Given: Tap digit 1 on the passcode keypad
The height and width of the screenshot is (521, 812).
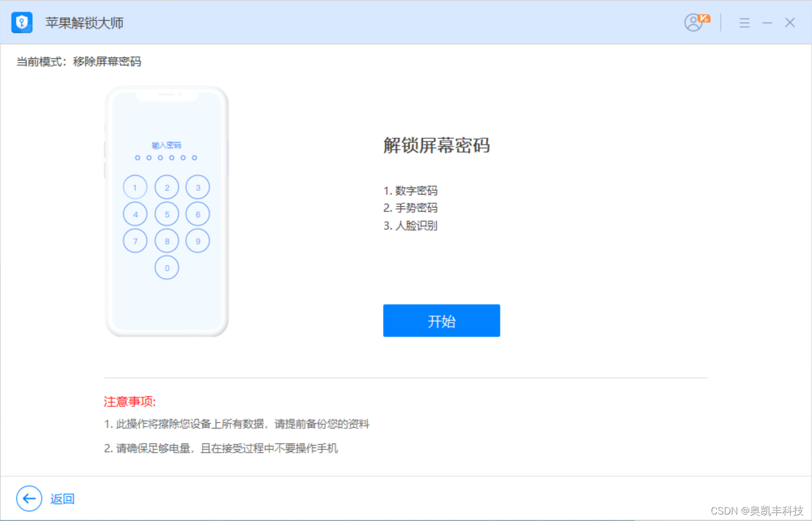Looking at the screenshot, I should pyautogui.click(x=135, y=187).
